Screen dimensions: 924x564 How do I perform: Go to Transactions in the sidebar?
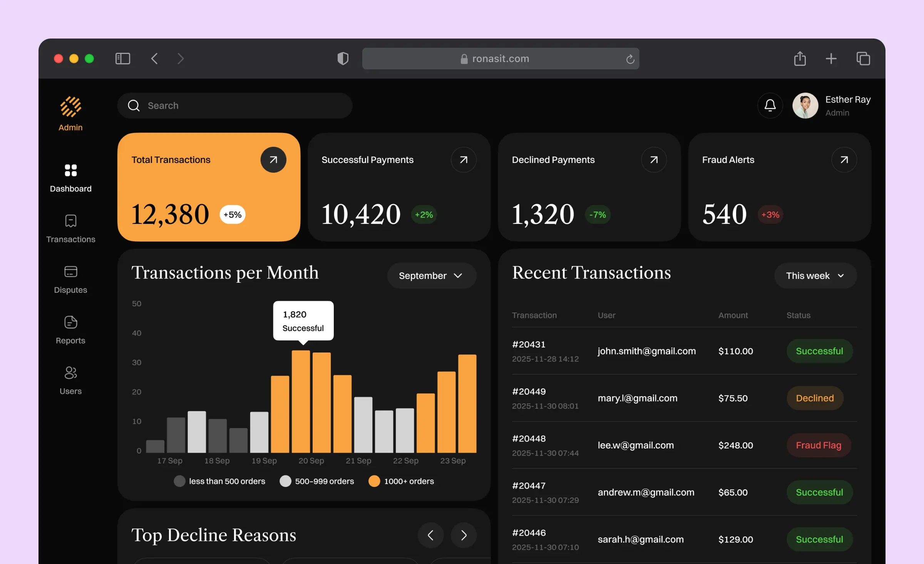[70, 229]
